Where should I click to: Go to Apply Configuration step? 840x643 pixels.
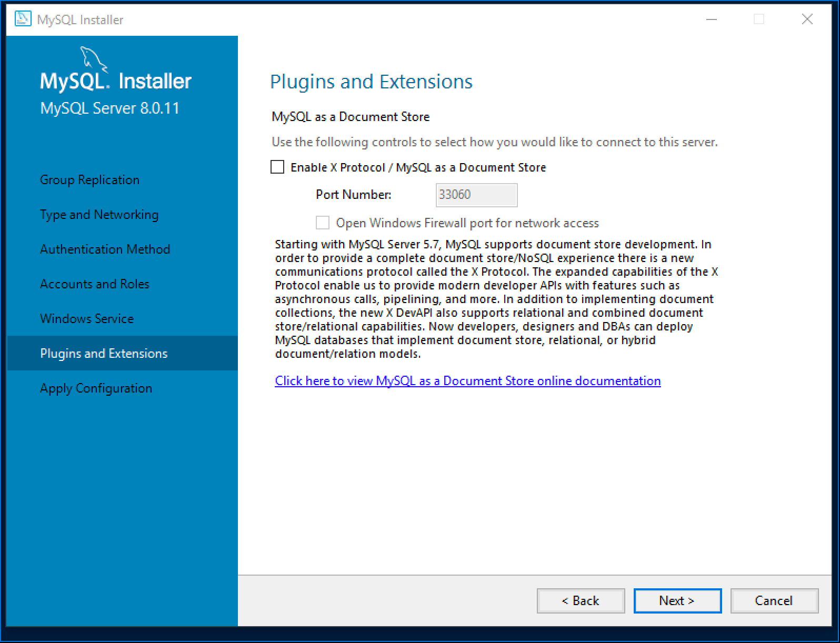coord(96,388)
